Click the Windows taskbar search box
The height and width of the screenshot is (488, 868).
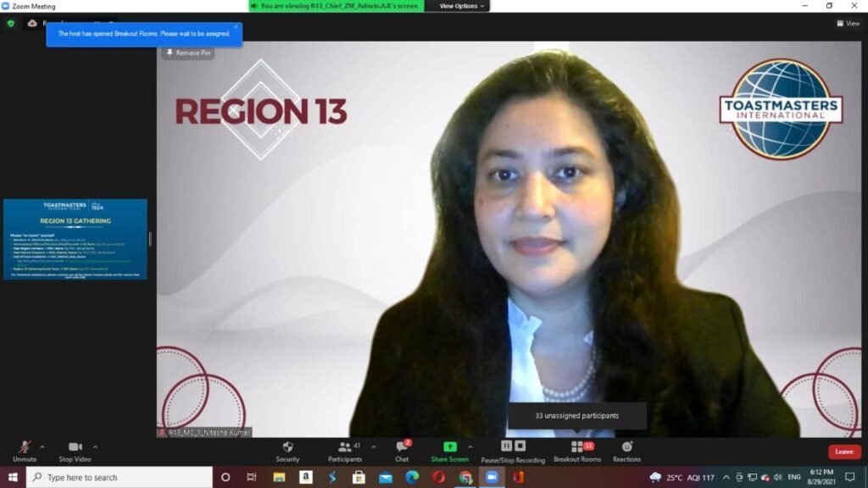click(x=119, y=477)
